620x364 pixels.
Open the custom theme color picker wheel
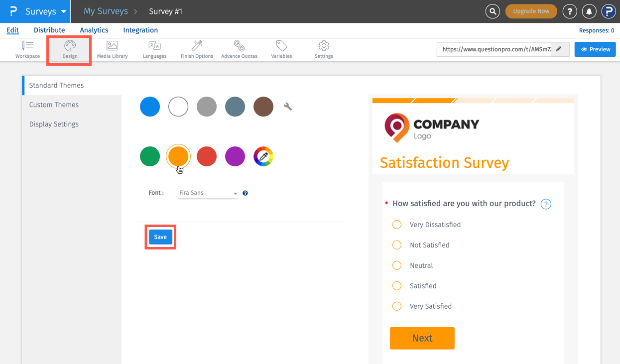click(x=263, y=156)
